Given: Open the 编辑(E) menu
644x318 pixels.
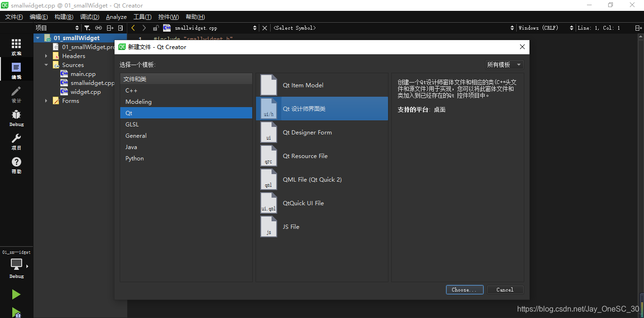Looking at the screenshot, I should point(39,17).
